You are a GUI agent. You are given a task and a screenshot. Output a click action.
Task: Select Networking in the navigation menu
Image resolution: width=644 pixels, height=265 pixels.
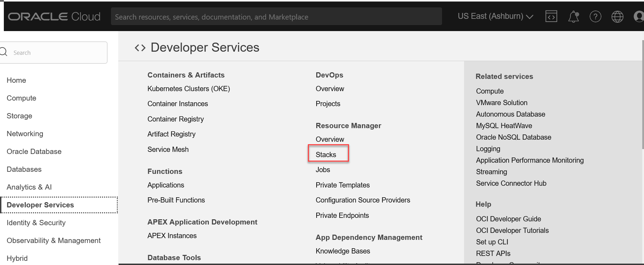pyautogui.click(x=25, y=134)
